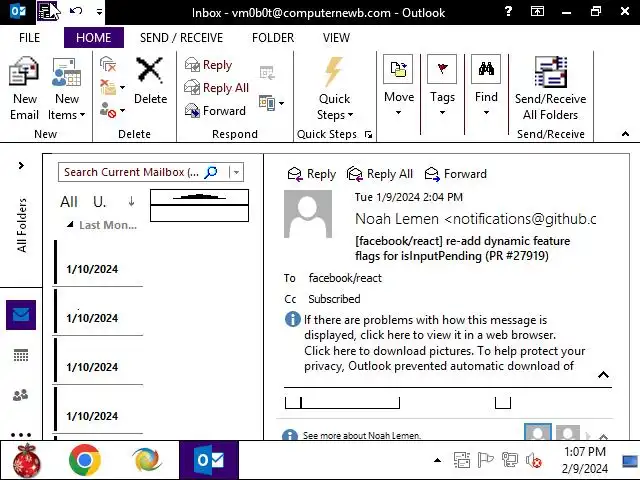The height and width of the screenshot is (480, 640).
Task: Open the Quick Steps gallery
Action: (x=334, y=89)
